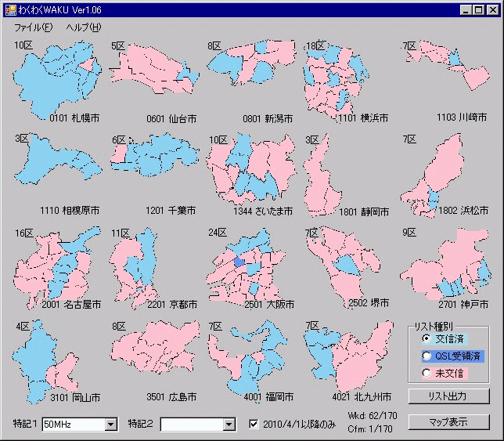Screen dimensions: 504x441
Task: Minimize the わくわくWAKU window
Action: pos(466,10)
